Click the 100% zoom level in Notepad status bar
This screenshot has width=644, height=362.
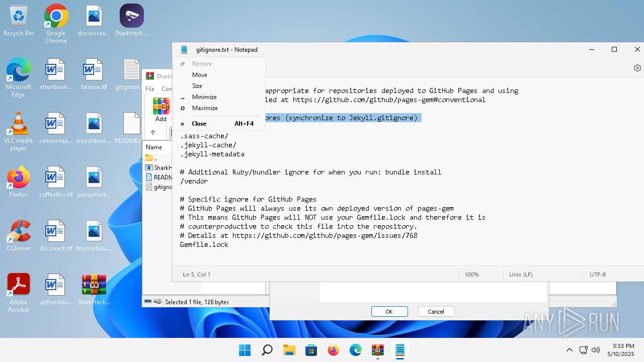(x=471, y=275)
